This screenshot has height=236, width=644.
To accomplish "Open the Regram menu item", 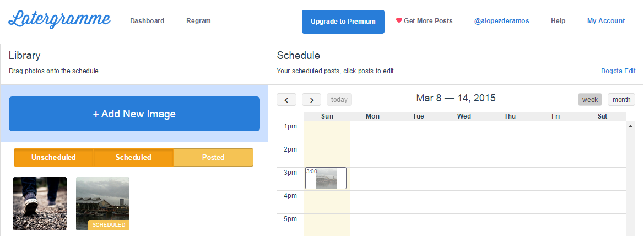I will coord(198,21).
